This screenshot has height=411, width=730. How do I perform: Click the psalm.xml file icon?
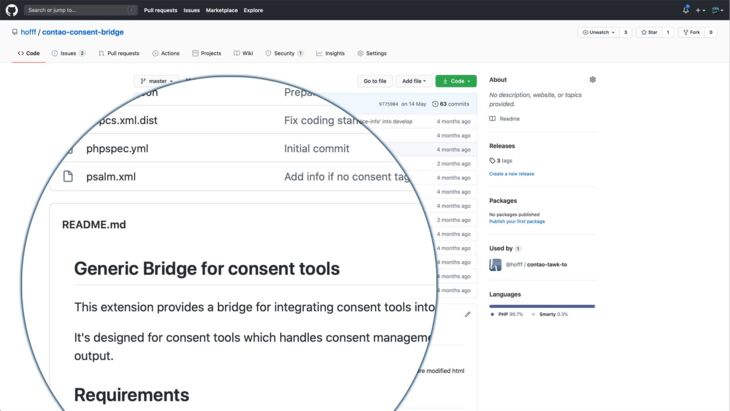(68, 177)
